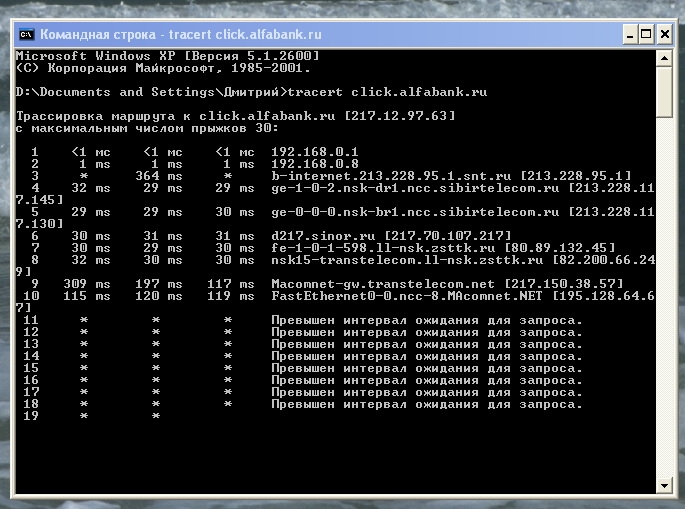Image resolution: width=685 pixels, height=509 pixels.
Task: Click hostname 'ge-1-0-2.nsk-dr1.ncc.sibirtelecom.ru'
Action: (415, 188)
